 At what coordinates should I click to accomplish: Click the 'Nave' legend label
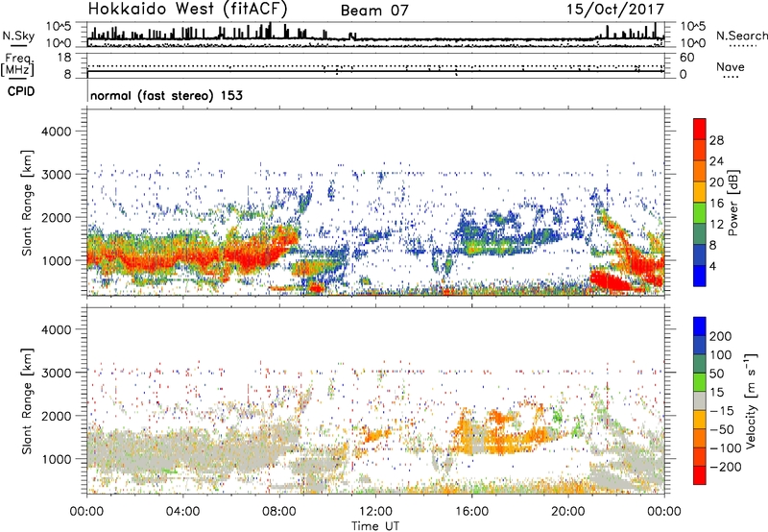coord(731,67)
